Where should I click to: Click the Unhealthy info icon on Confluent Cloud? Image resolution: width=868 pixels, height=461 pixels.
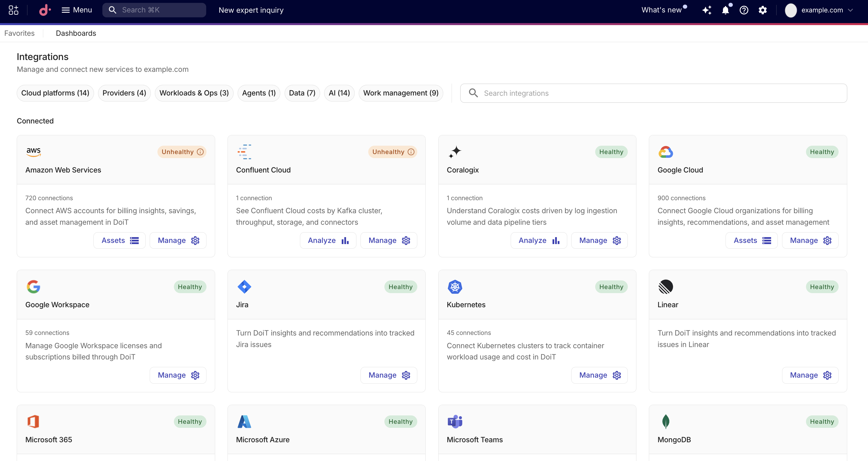point(411,152)
